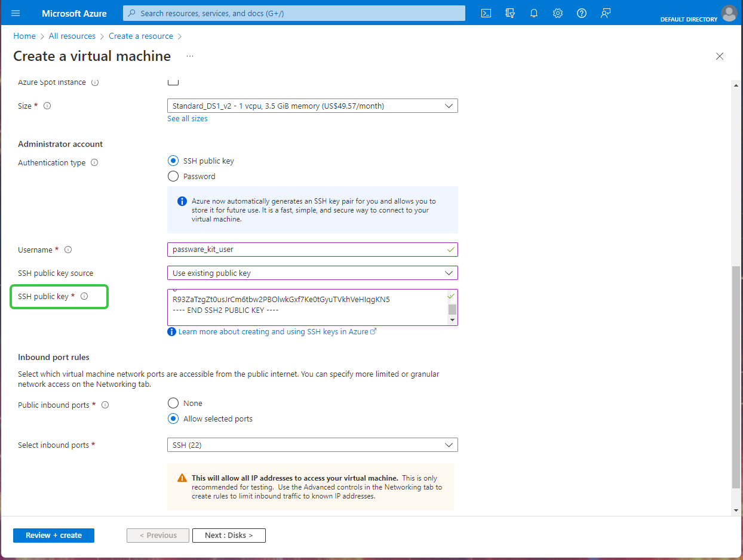
Task: Select None for public inbound ports
Action: [x=173, y=403]
